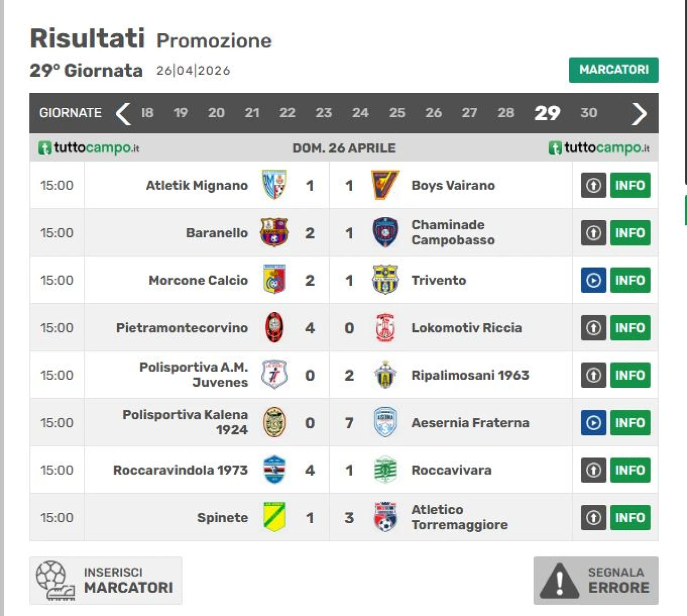687x616 pixels.
Task: Click the Atletik Mignano team crest
Action: pos(274,185)
